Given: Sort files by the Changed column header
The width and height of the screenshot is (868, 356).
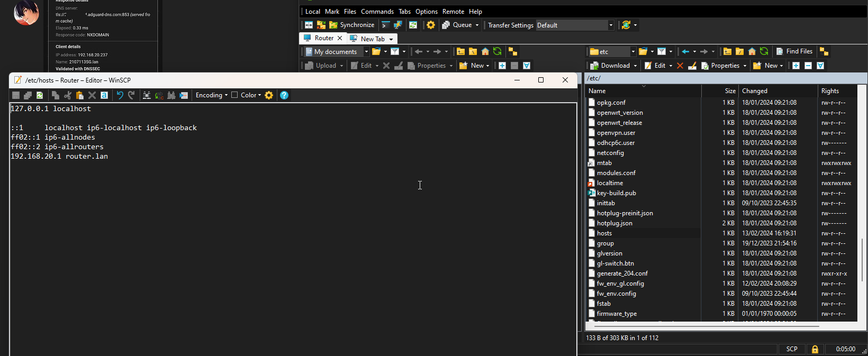Looking at the screenshot, I should [754, 91].
